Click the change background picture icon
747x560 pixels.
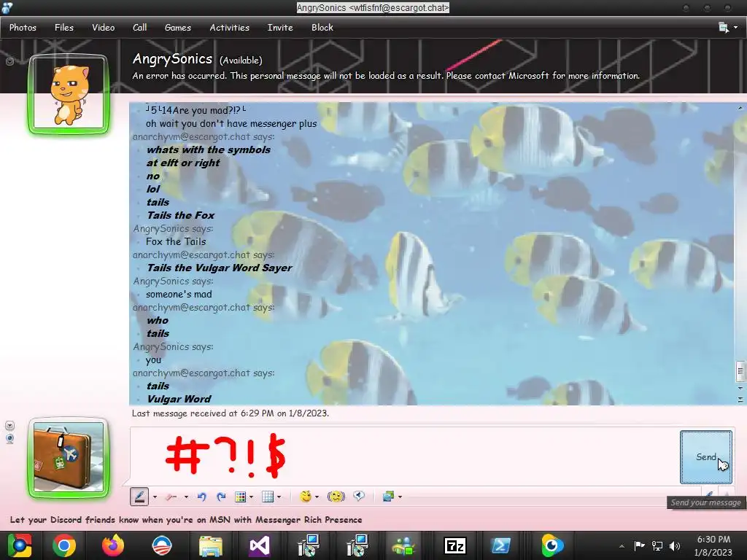[388, 497]
